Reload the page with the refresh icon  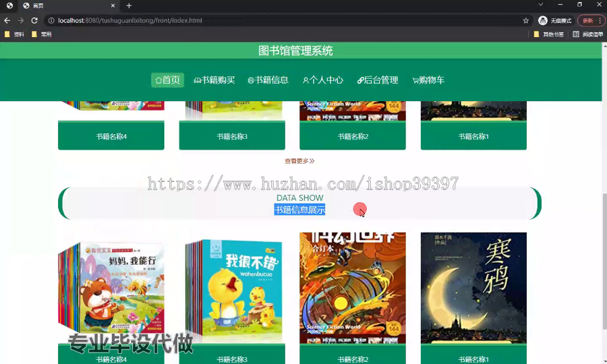34,20
